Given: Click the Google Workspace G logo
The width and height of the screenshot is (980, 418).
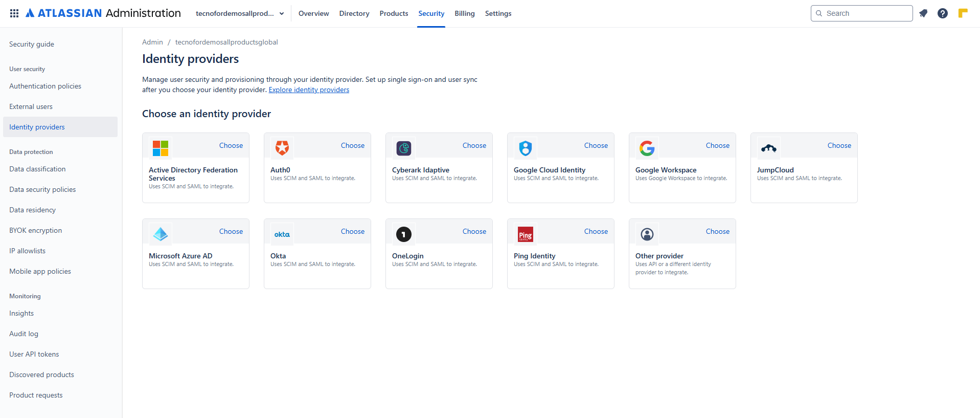Looking at the screenshot, I should click(x=647, y=148).
